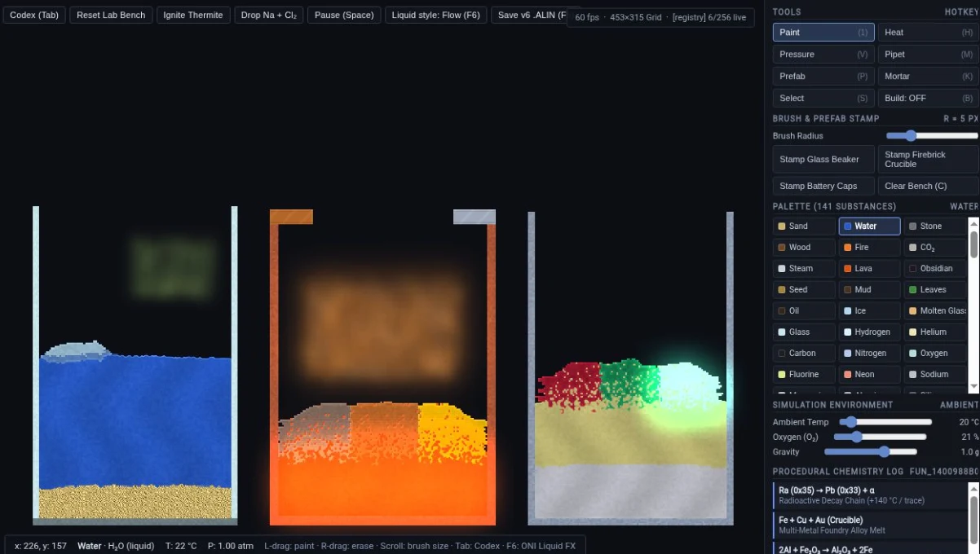Toggle Build: OFF mode
The image size is (980, 554).
pyautogui.click(x=929, y=98)
